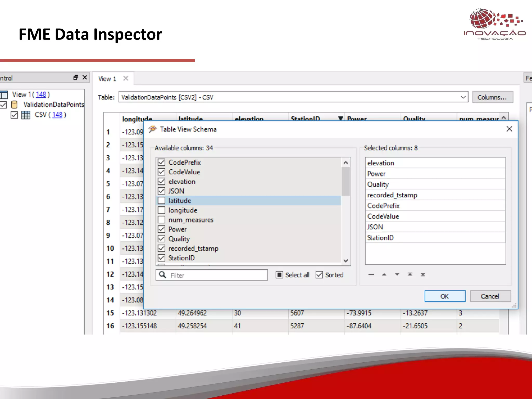Open the 148 link next to CSV
Image resolution: width=532 pixels, height=399 pixels.
tap(57, 115)
